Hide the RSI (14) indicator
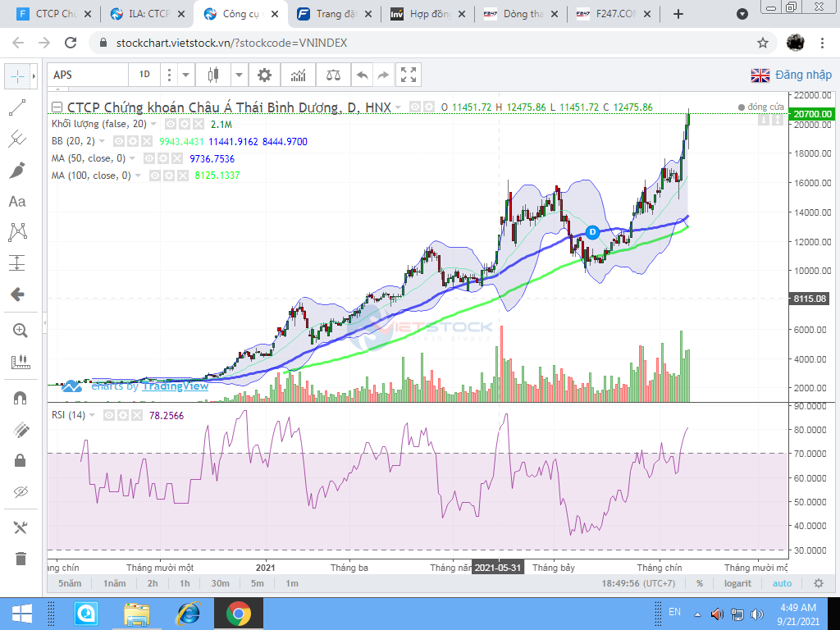The image size is (840, 630). coord(109,415)
